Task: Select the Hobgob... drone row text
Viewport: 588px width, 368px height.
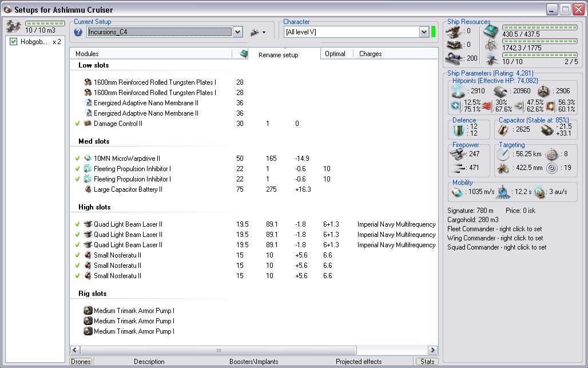Action: 34,42
